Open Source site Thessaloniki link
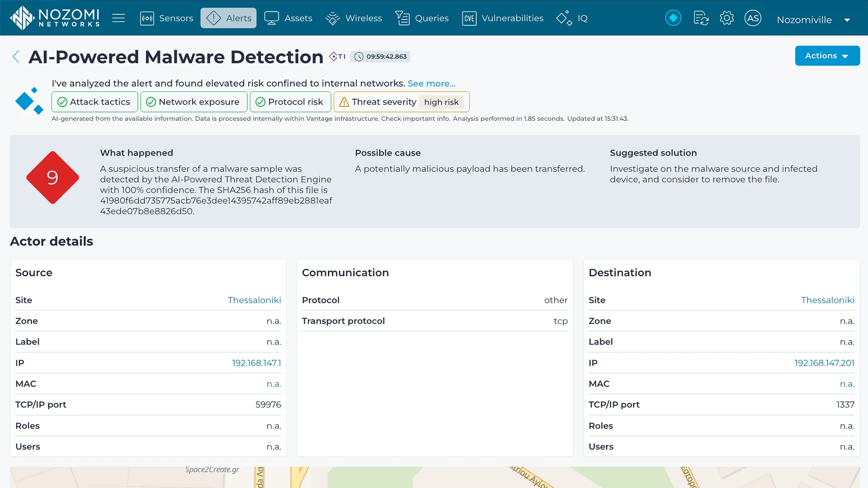This screenshot has height=488, width=868. [254, 300]
